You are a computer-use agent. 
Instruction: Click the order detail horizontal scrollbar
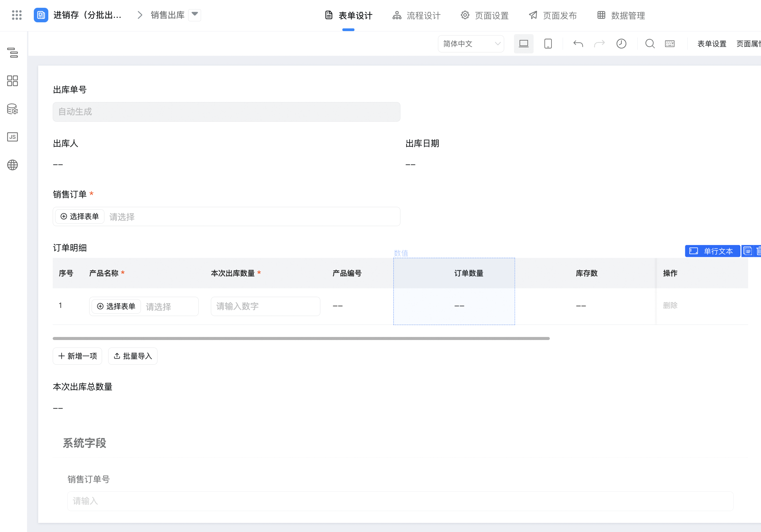301,338
